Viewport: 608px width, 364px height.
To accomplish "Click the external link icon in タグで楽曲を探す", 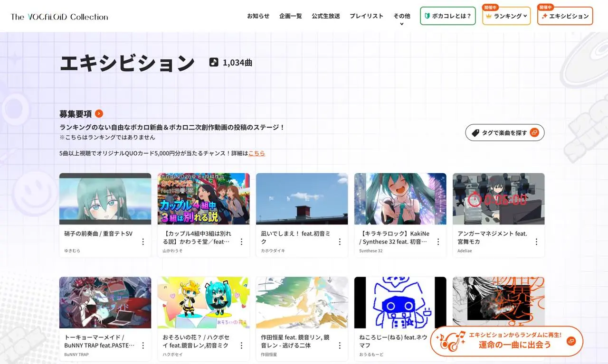I will [534, 133].
